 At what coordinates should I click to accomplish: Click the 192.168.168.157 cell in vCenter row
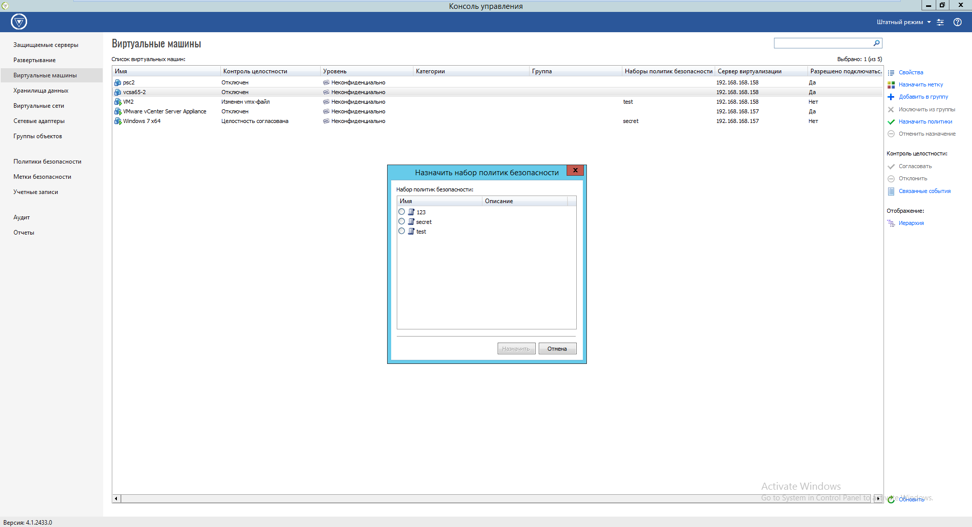(x=738, y=112)
